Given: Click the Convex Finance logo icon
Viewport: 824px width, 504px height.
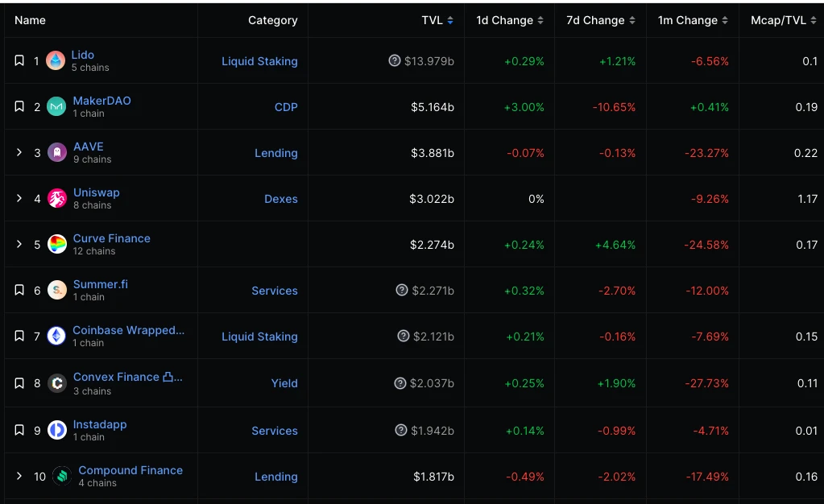Looking at the screenshot, I should click(56, 383).
